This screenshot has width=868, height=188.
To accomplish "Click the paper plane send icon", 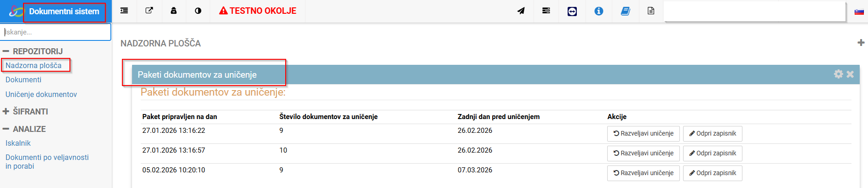I will click(x=521, y=11).
